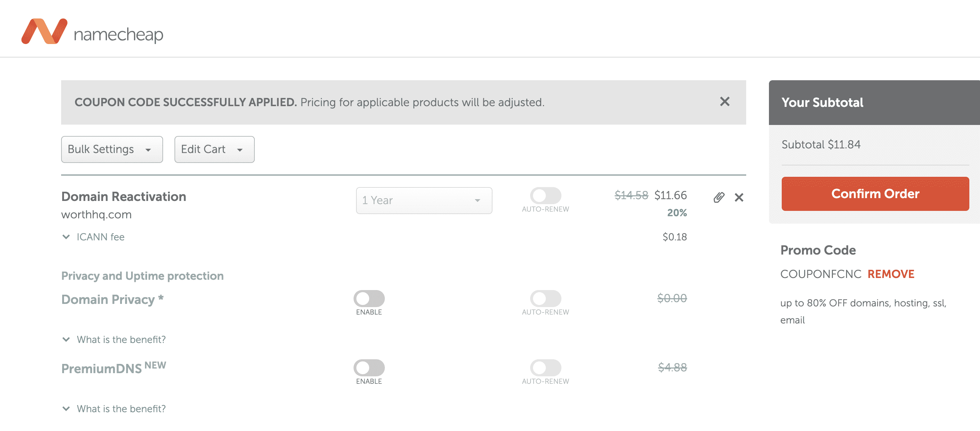This screenshot has width=980, height=431.
Task: Remove Domain Reactivation item from cart
Action: tap(739, 197)
